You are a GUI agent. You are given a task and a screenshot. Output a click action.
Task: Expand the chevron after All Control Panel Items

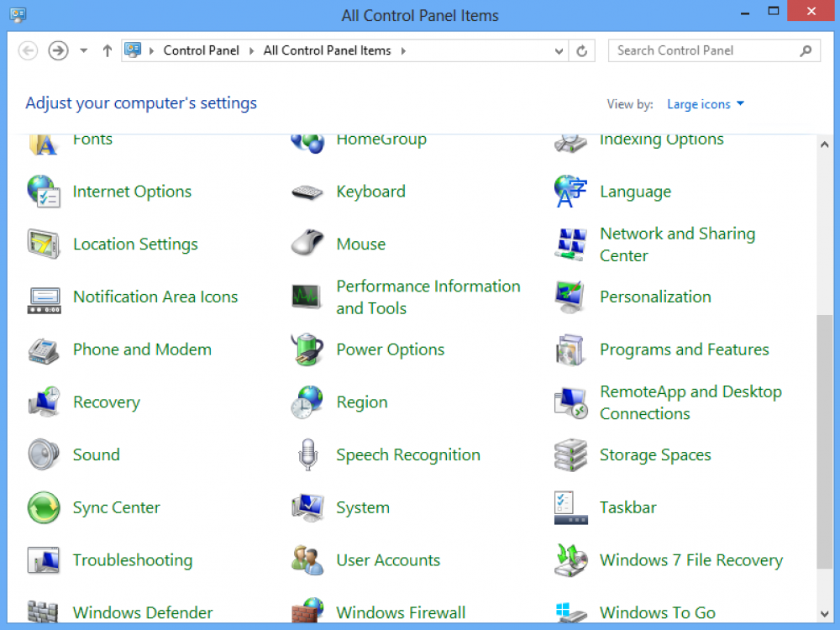click(403, 51)
